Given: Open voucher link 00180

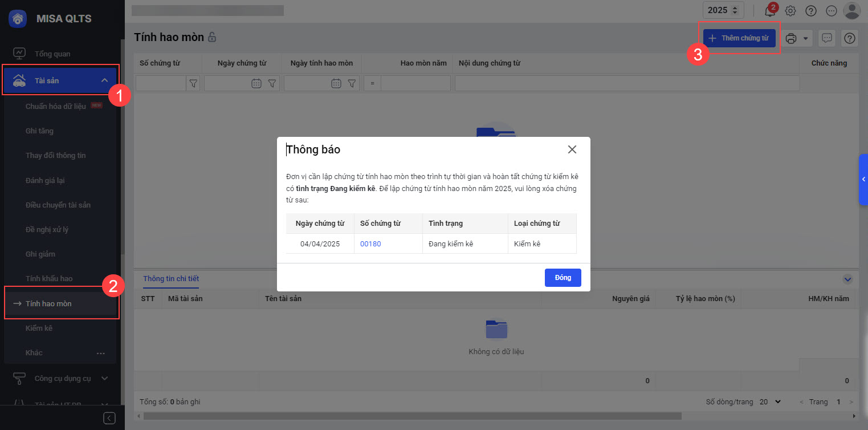Looking at the screenshot, I should pyautogui.click(x=370, y=244).
